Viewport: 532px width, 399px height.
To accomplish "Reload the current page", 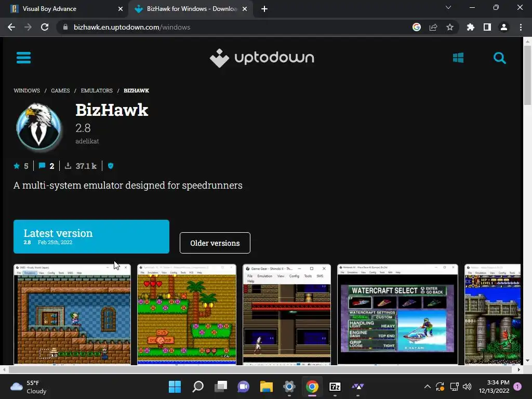I will [45, 27].
